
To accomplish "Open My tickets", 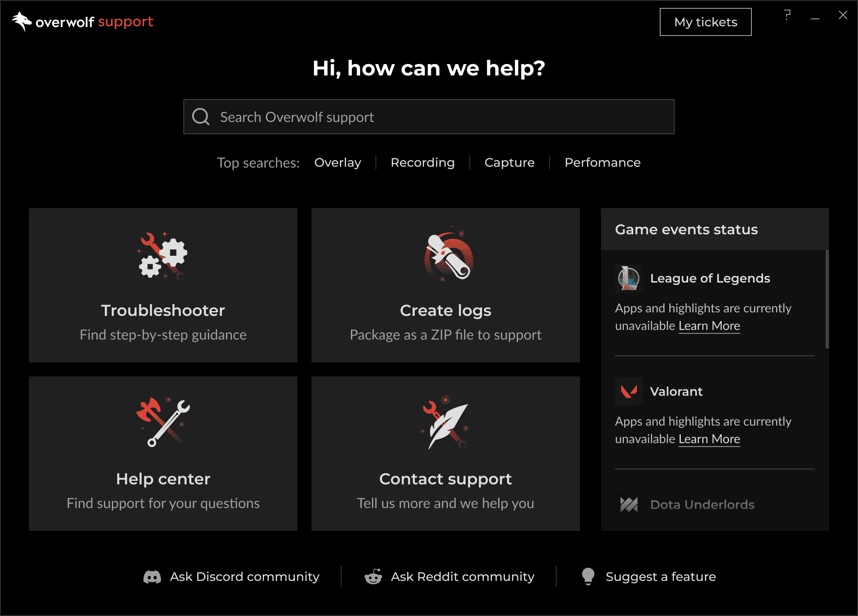I will (705, 22).
